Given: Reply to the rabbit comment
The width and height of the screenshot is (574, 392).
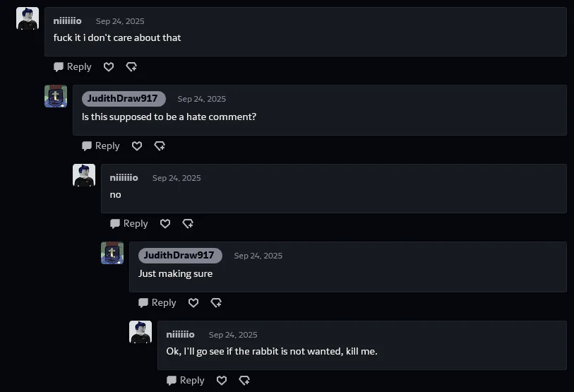Looking at the screenshot, I should pyautogui.click(x=186, y=381).
